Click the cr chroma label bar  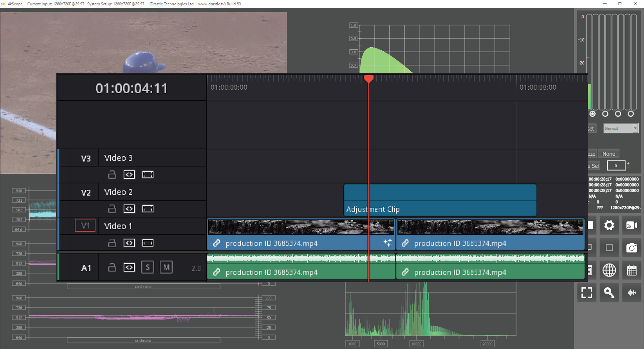click(x=144, y=340)
